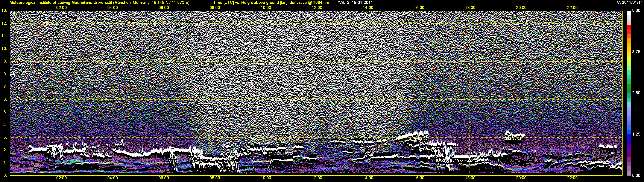
Task: Click the 6. height axis label
Action: (5, 99)
